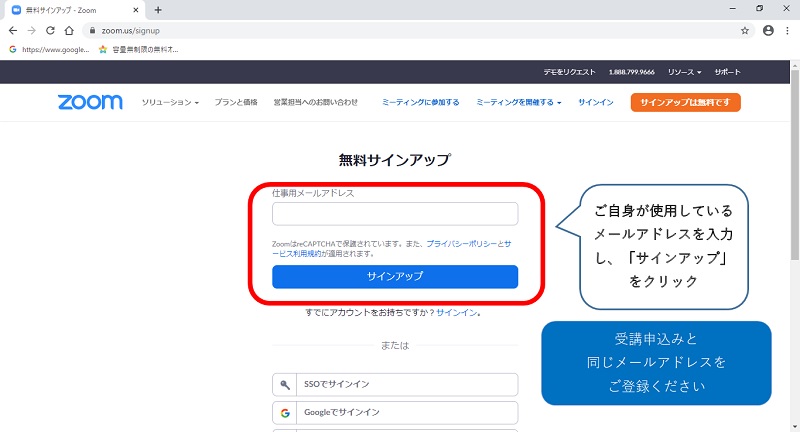Image resolution: width=800 pixels, height=432 pixels.
Task: Open 営業担当へのお問い合わせ in the navigation
Action: click(316, 102)
